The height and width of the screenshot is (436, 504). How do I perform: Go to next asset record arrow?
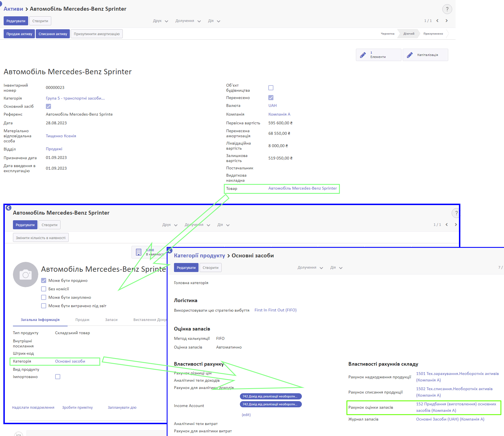click(x=447, y=21)
